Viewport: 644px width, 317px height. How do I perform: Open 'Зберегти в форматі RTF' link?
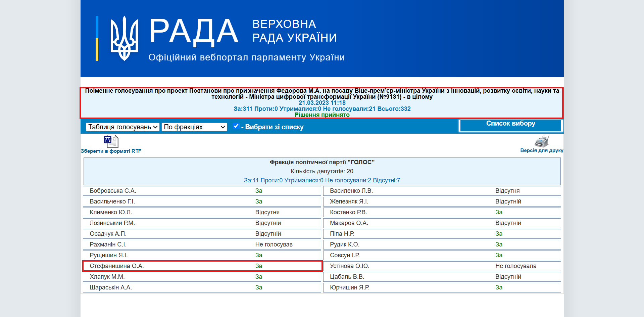pos(111,151)
